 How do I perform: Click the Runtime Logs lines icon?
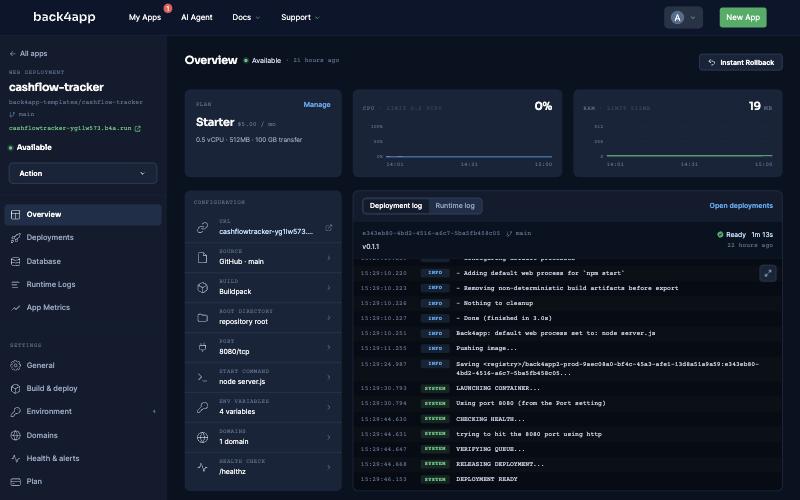pos(15,285)
